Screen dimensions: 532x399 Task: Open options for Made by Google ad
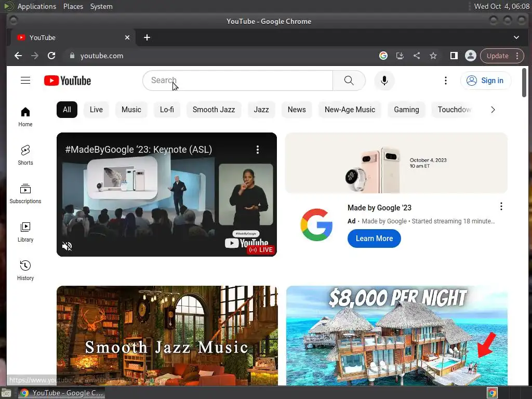(x=501, y=206)
